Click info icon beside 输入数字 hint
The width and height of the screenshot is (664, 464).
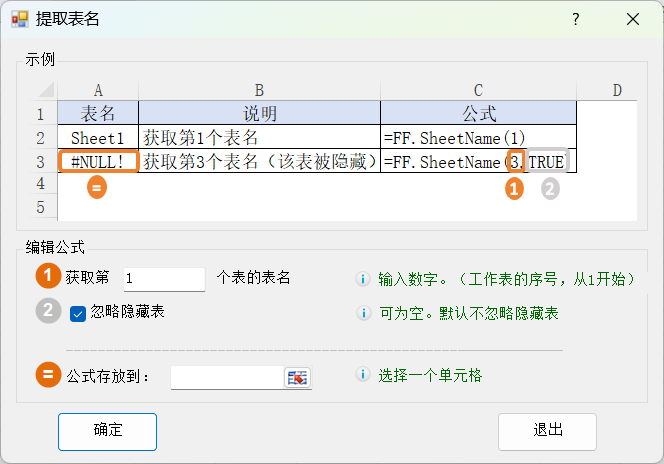pos(364,279)
